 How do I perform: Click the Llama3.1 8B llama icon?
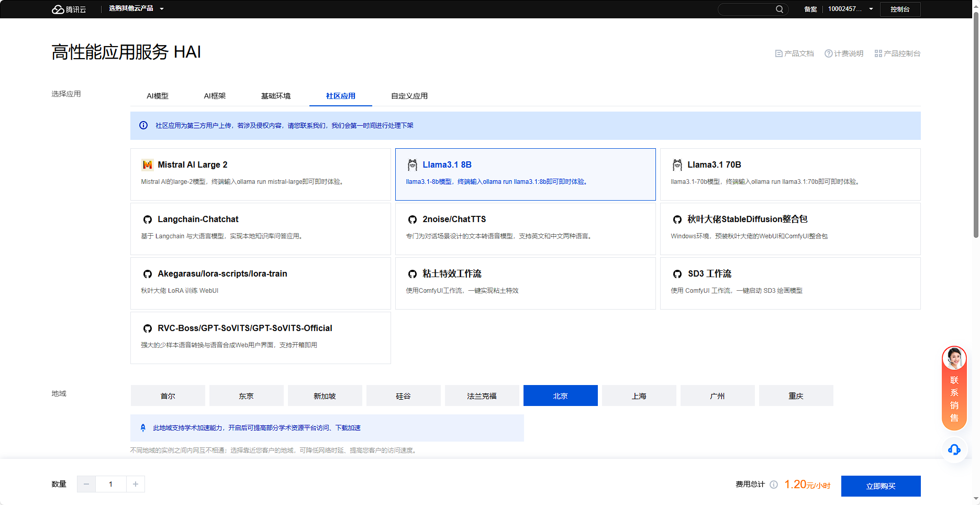click(x=413, y=165)
